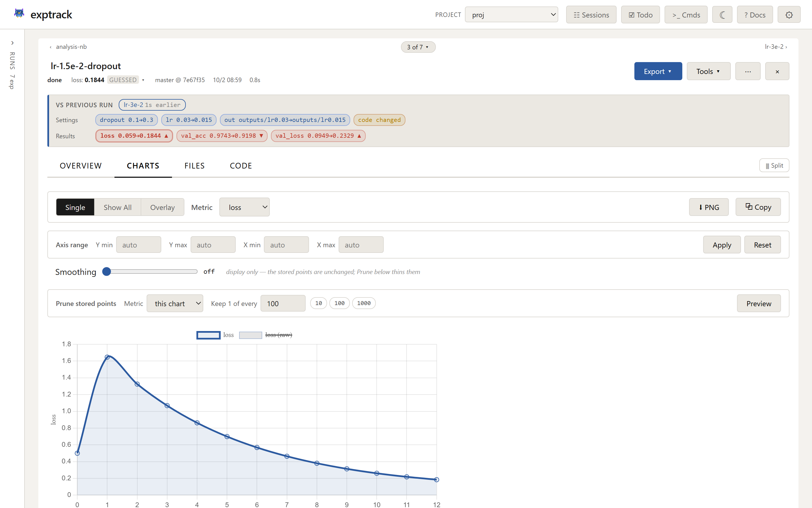Click the Y min input field
Image resolution: width=812 pixels, height=508 pixels.
click(139, 245)
